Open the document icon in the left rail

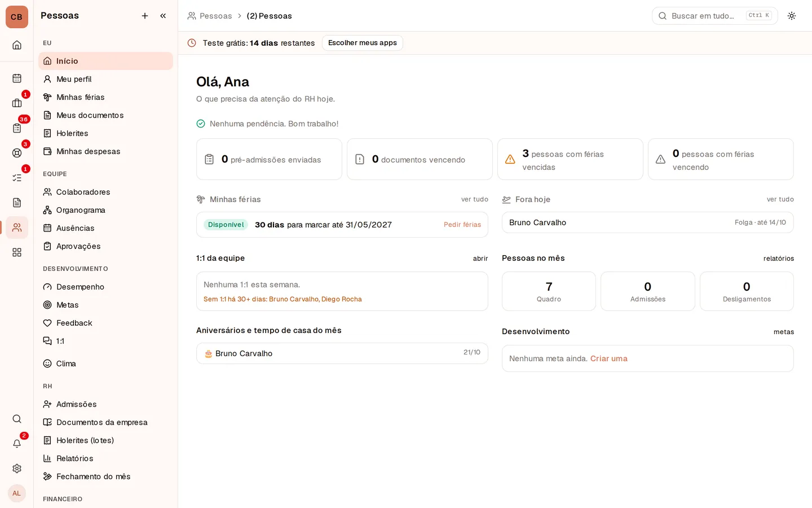pos(17,203)
